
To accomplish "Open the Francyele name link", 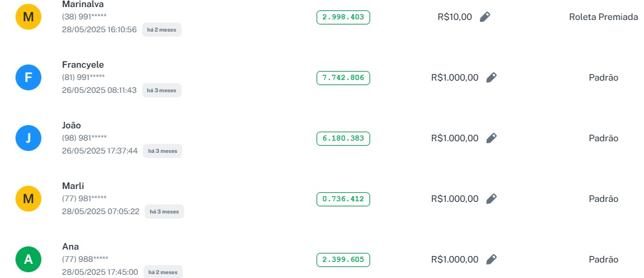I will [x=83, y=65].
